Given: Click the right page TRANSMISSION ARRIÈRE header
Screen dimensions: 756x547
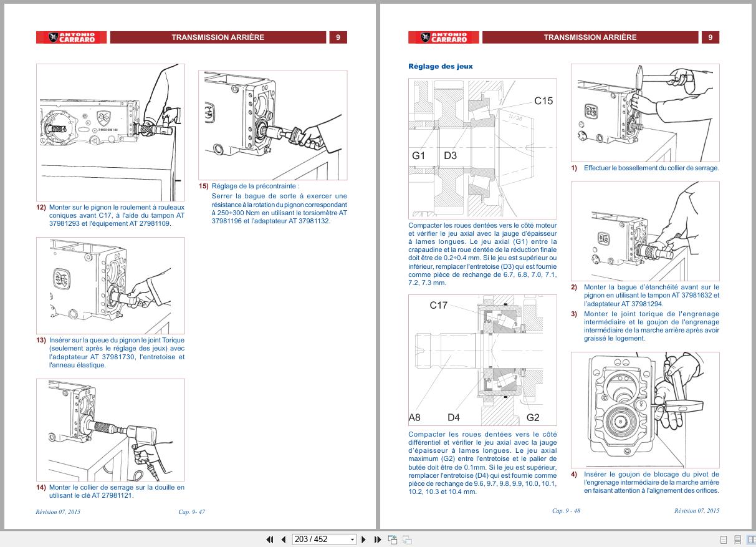Looking at the screenshot, I should pyautogui.click(x=590, y=37).
